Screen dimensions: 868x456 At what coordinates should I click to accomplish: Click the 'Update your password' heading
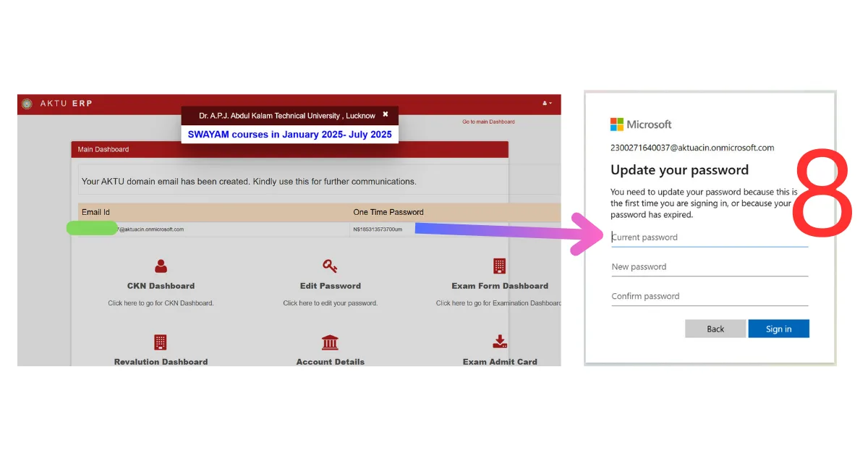(x=679, y=170)
